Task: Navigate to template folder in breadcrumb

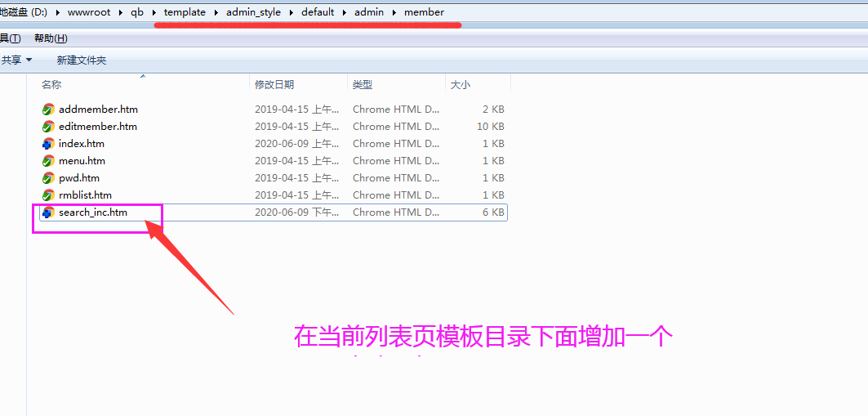Action: pos(185,12)
